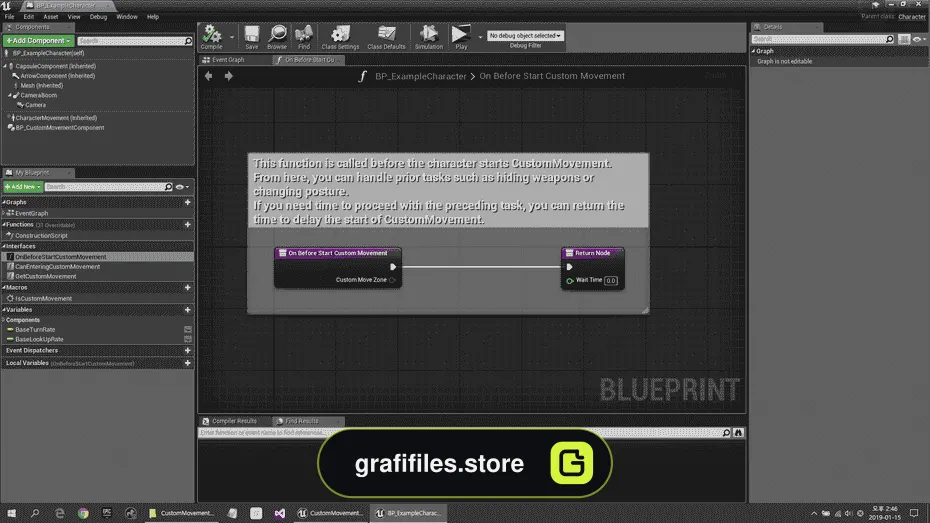Viewport: 930px width, 523px height.
Task: Select CapsuleComponent (Inherited)
Action: pyautogui.click(x=55, y=66)
